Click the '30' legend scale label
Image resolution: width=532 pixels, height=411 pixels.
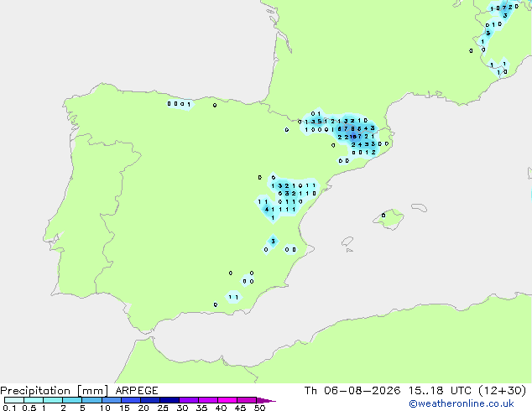[182, 408]
